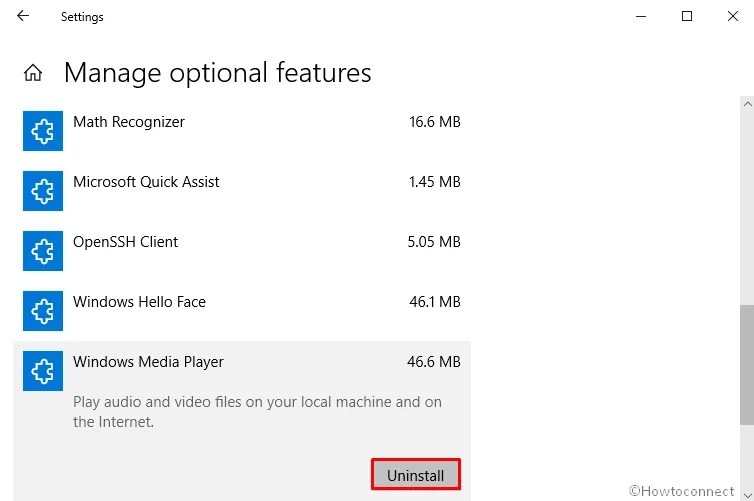The height and width of the screenshot is (501, 754).
Task: Click the vertical scrollbar thumb
Action: tap(747, 364)
